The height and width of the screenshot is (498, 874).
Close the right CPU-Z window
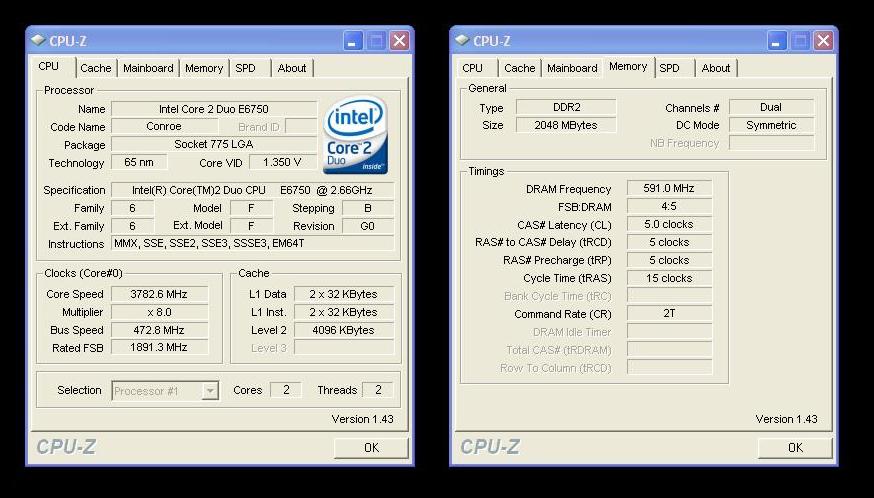(823, 41)
